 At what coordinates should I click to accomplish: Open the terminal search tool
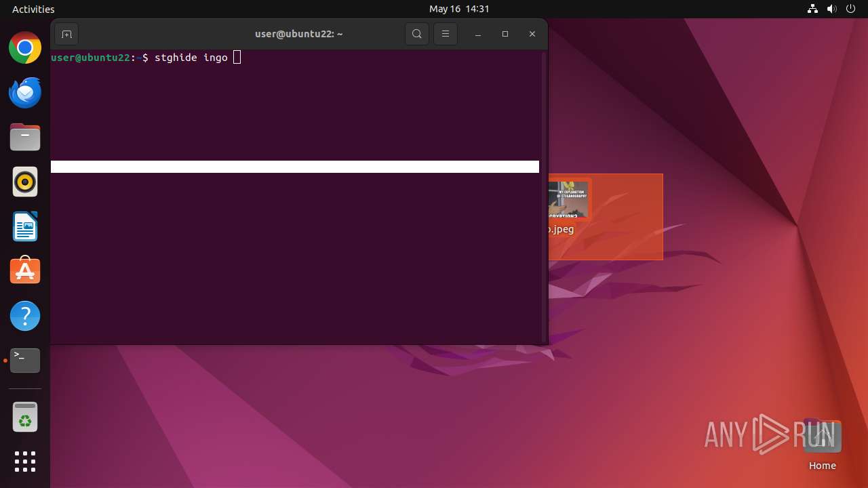pyautogui.click(x=417, y=34)
